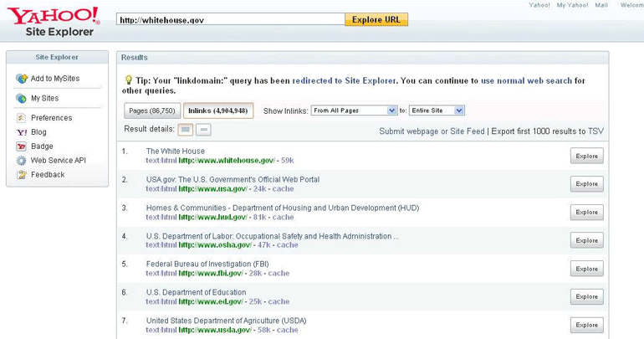The height and width of the screenshot is (339, 644).
Task: Open cache link for HUD result
Action: (283, 218)
